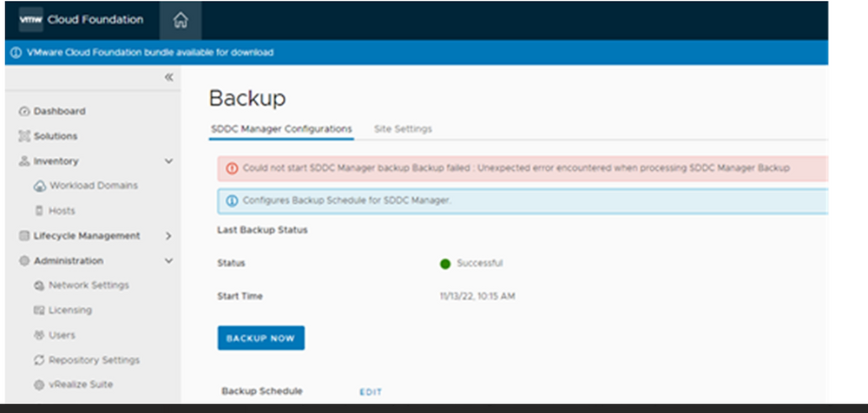Go to the home icon in header
868x413 pixels.
[181, 21]
